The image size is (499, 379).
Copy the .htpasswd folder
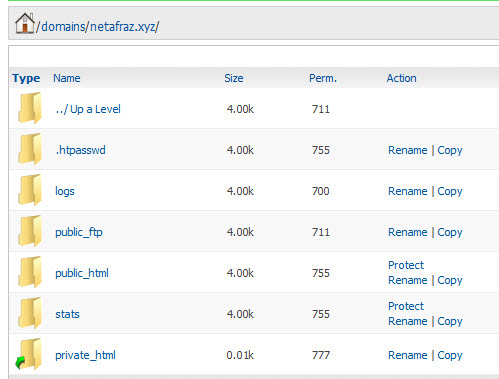click(450, 151)
